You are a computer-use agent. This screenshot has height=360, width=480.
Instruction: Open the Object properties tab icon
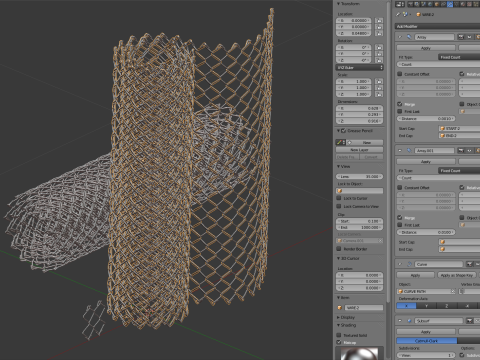click(437, 4)
